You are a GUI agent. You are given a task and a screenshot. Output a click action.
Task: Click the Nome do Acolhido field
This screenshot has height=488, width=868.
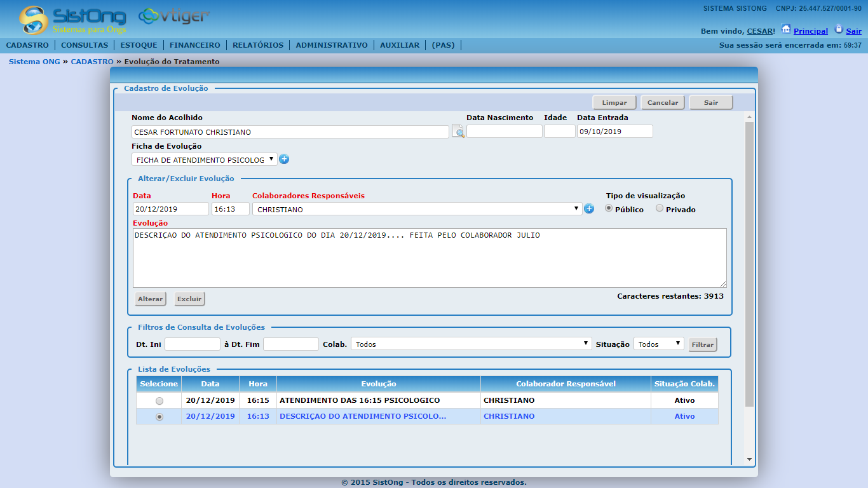click(290, 132)
